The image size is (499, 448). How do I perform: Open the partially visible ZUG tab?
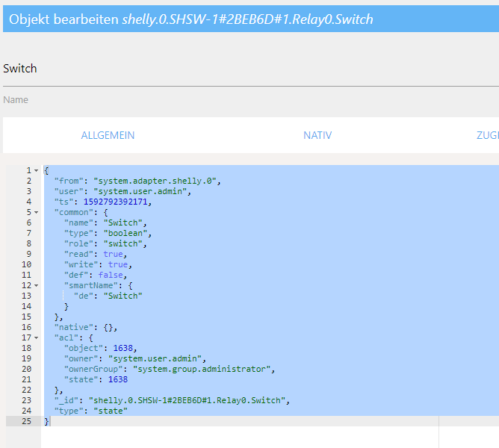point(487,135)
